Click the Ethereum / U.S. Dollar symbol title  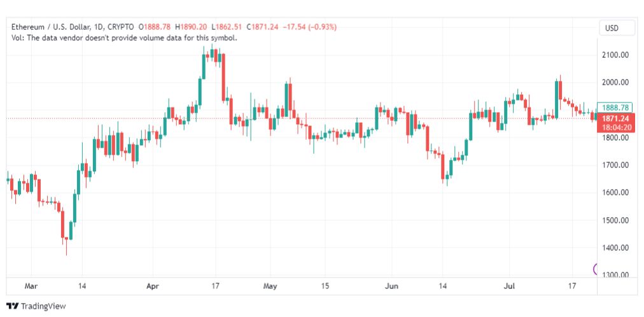[49, 27]
